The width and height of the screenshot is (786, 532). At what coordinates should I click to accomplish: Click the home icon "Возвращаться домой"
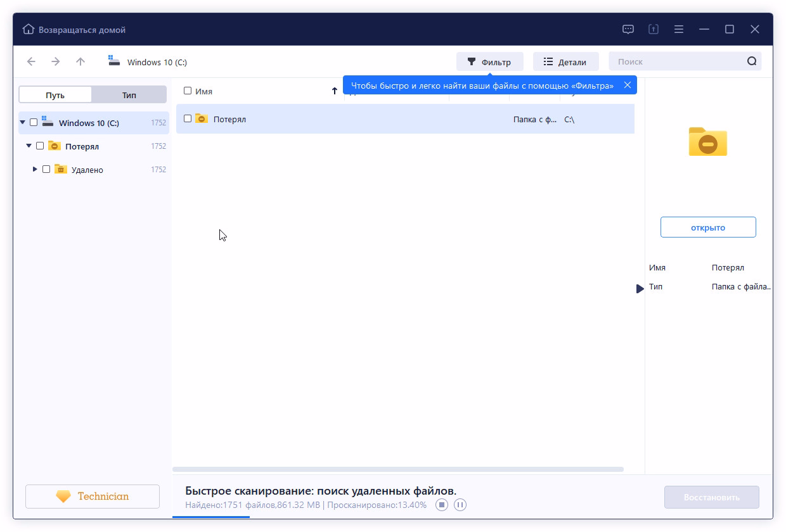[29, 30]
